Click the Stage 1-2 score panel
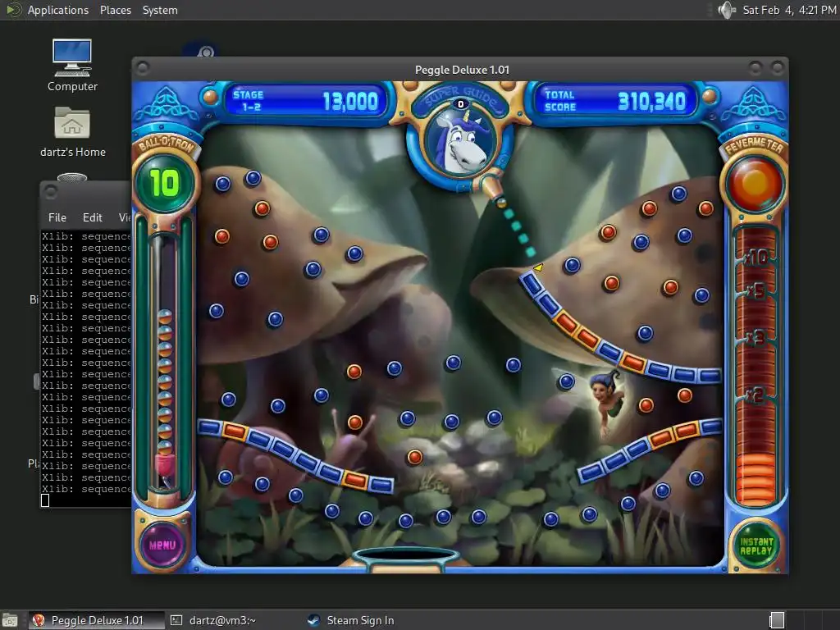 (305, 101)
